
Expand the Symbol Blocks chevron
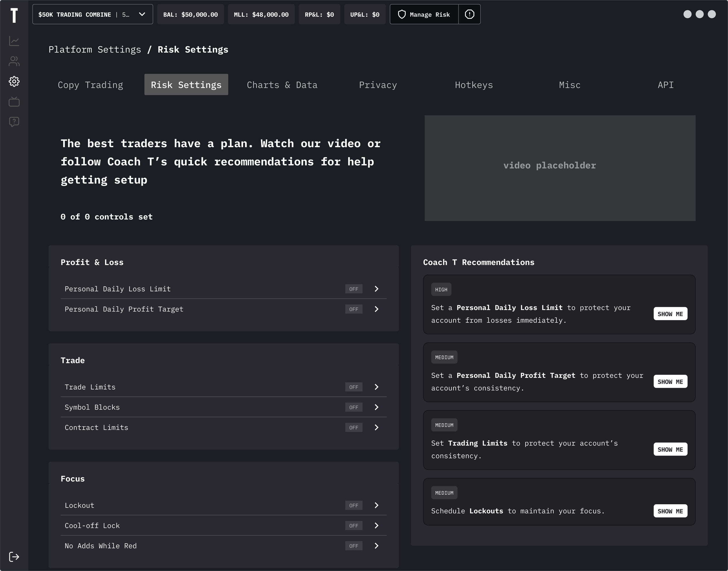(377, 407)
